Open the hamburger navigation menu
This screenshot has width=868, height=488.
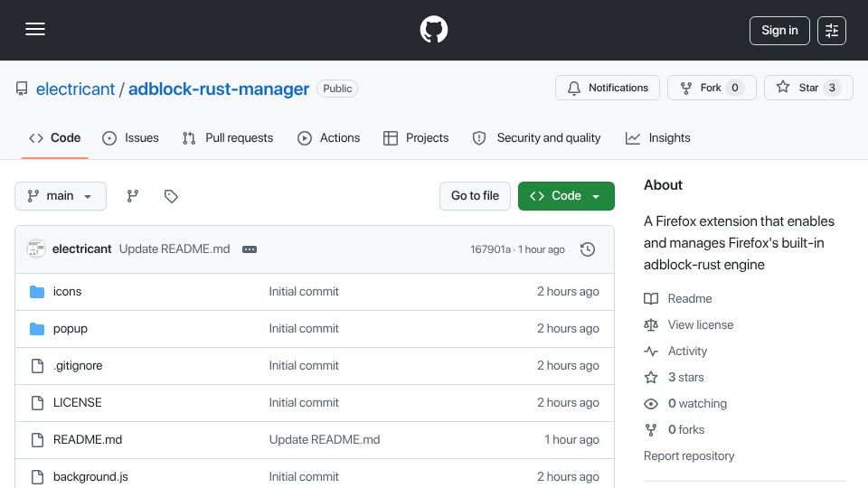coord(35,29)
